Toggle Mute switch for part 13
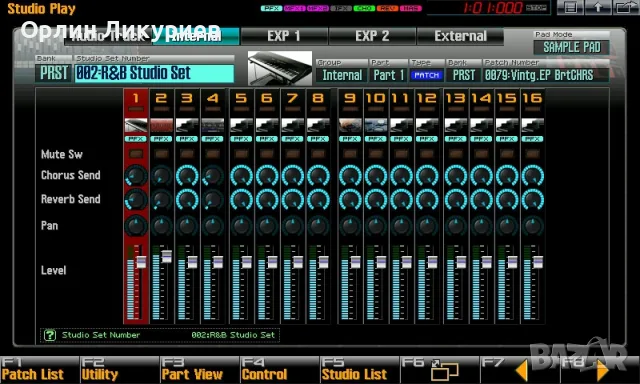640x384 pixels. (456, 154)
